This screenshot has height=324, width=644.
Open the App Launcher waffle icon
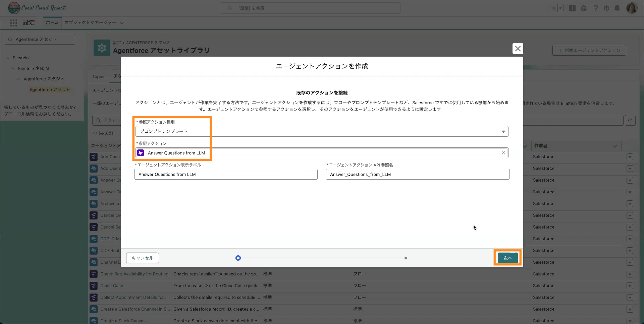coord(13,23)
